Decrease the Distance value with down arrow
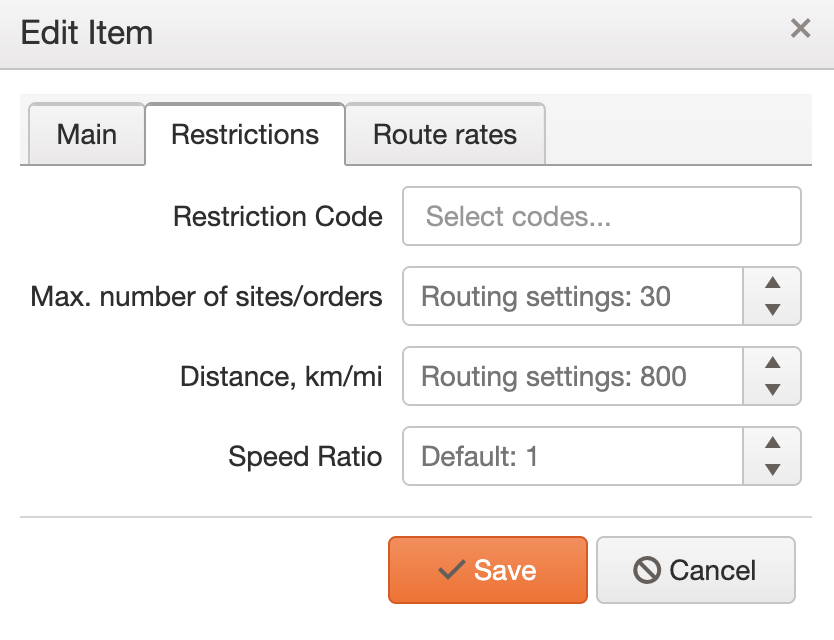Screen dimensions: 834x640 coord(772,389)
